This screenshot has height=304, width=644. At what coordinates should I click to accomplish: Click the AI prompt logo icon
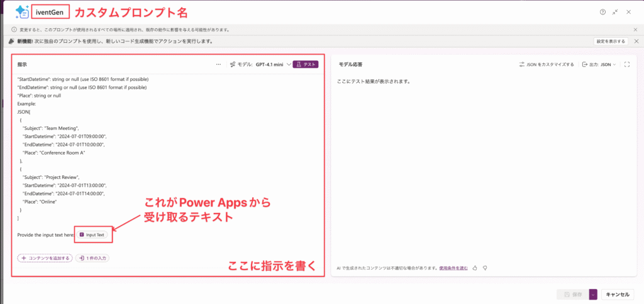(x=21, y=11)
